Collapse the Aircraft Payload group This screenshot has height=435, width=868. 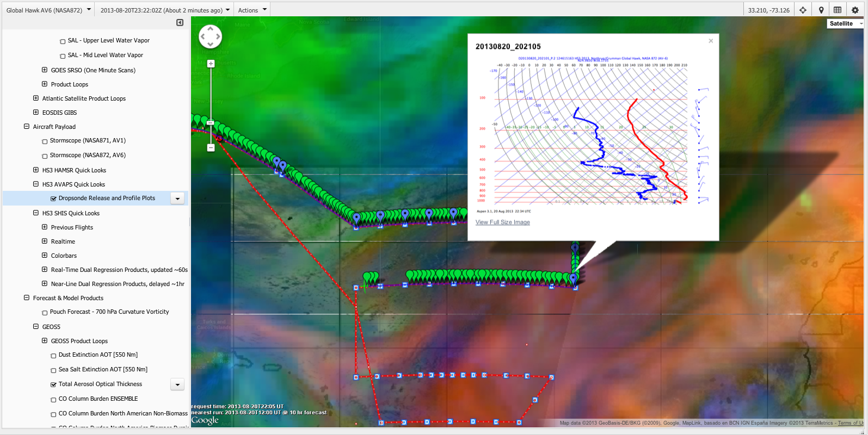27,127
